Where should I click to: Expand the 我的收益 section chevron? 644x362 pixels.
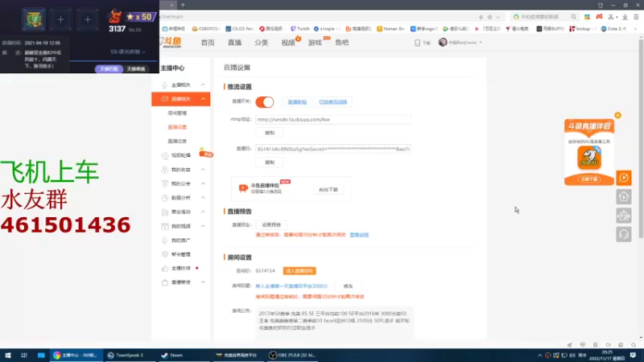203,170
